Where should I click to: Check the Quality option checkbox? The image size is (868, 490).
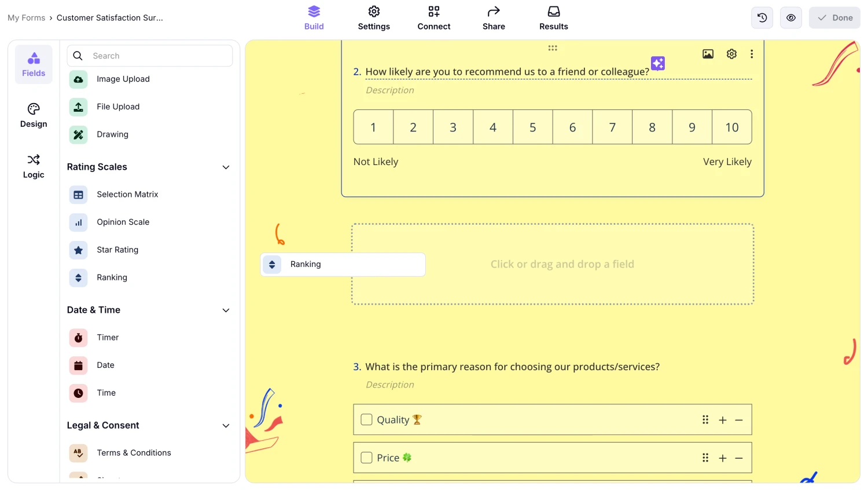pyautogui.click(x=366, y=419)
